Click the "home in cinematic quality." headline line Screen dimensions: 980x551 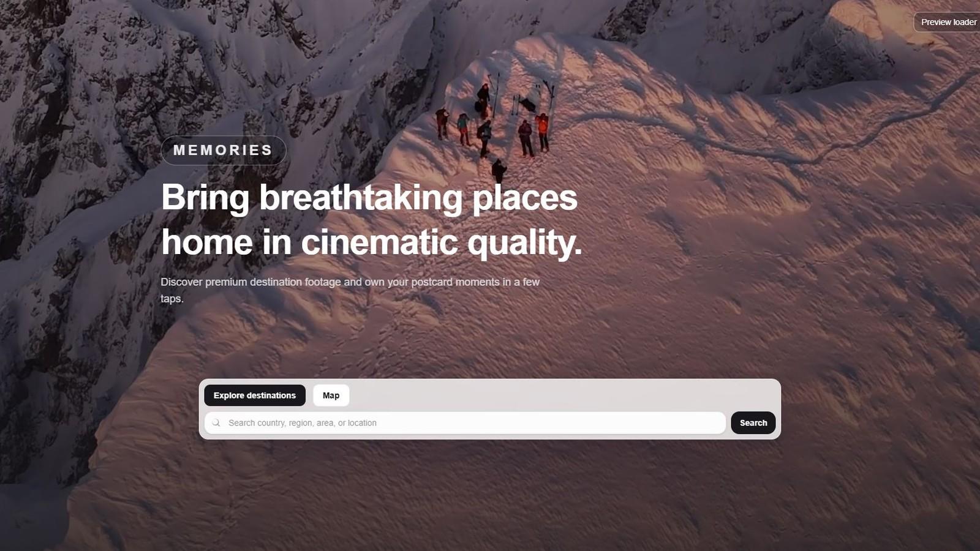pyautogui.click(x=371, y=242)
